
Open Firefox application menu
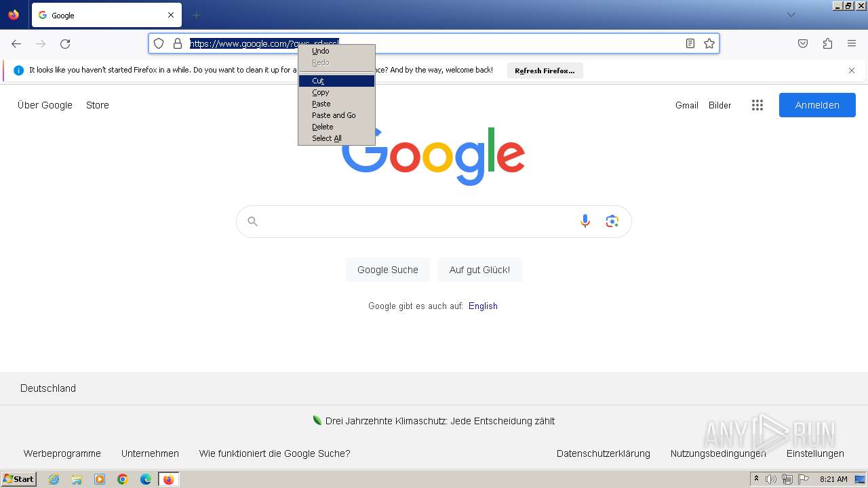coord(852,44)
